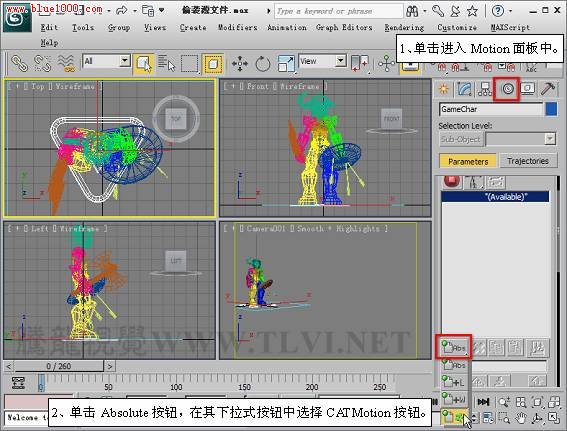
Task: Open the Tools menu
Action: click(x=83, y=27)
